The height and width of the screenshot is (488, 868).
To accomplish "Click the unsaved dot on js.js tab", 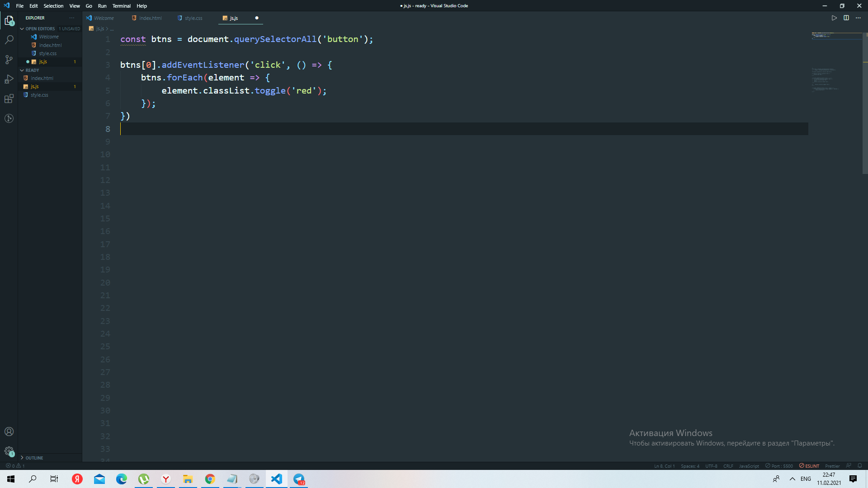I will (x=257, y=18).
